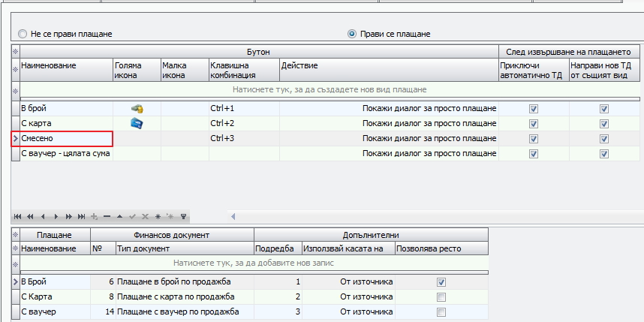Uncheck Позволява ресто for В Брой
The width and height of the screenshot is (644, 322).
(441, 282)
